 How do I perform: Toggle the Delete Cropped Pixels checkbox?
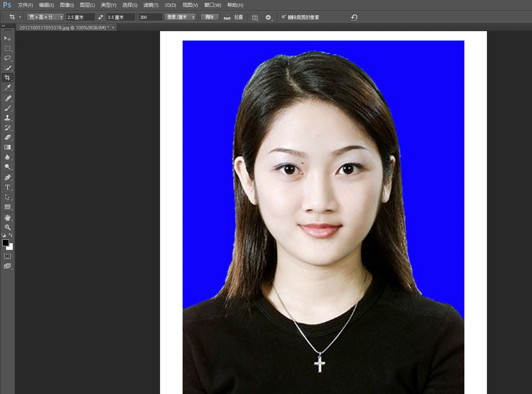pos(284,17)
